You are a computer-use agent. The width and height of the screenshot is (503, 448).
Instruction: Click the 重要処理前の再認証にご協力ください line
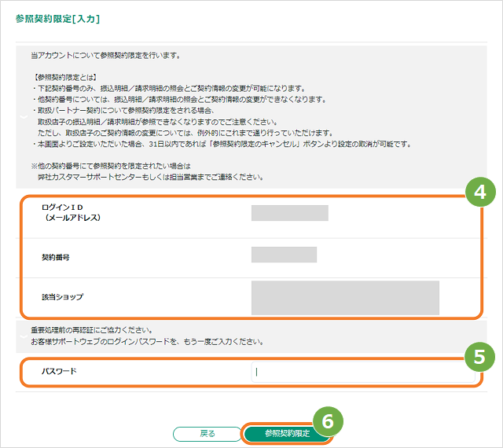click(x=92, y=330)
